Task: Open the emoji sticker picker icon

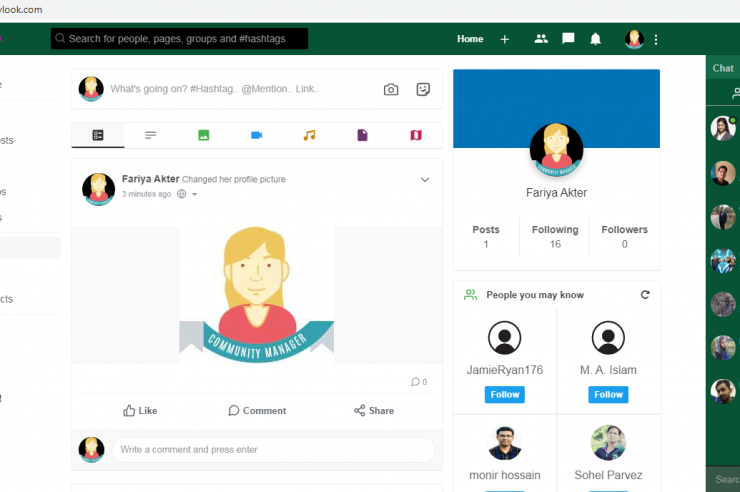Action: 423,89
